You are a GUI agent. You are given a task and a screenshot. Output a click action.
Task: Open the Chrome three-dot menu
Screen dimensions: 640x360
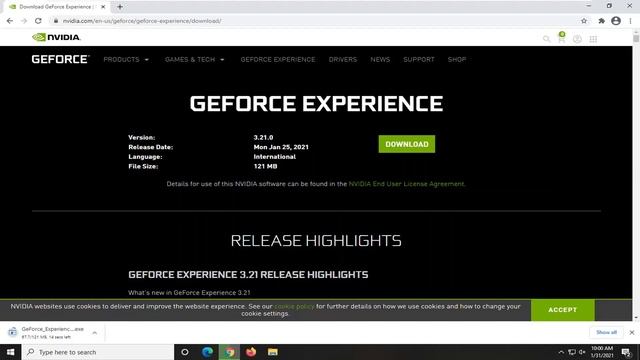click(x=631, y=21)
